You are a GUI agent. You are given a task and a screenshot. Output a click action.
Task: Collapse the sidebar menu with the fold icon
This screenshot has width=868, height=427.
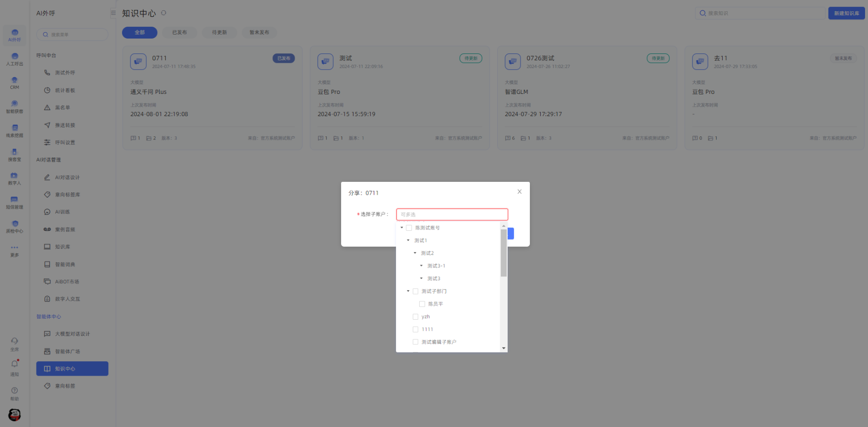(113, 13)
